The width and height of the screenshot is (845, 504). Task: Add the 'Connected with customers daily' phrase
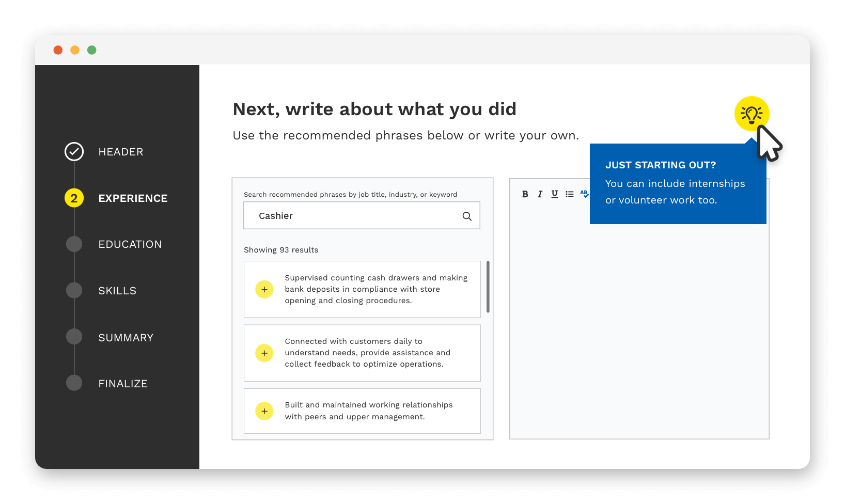coord(264,353)
